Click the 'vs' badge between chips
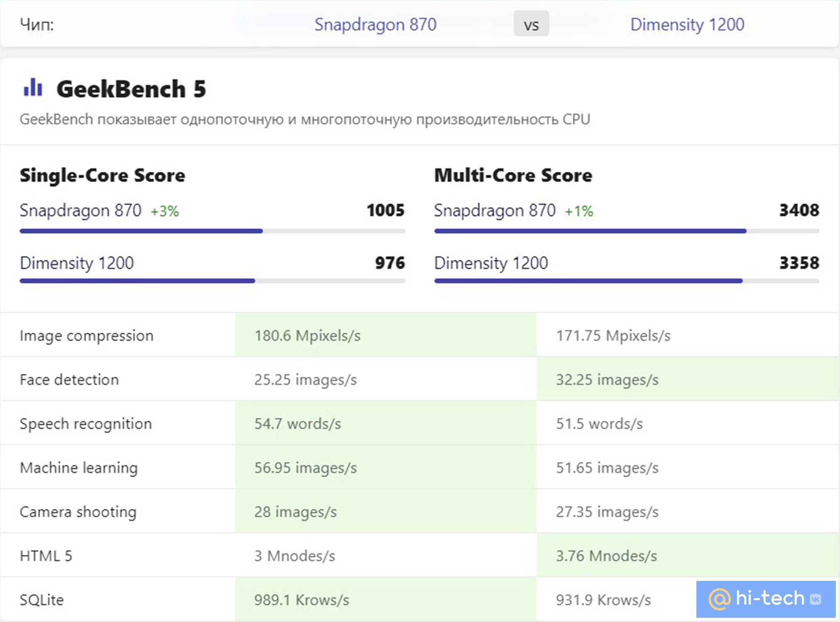 [x=531, y=24]
